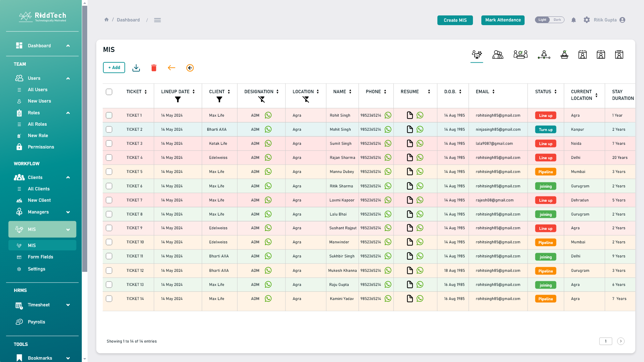Click designation WhatsApp icon in TICKET 4 row
The height and width of the screenshot is (362, 644).
tap(268, 158)
